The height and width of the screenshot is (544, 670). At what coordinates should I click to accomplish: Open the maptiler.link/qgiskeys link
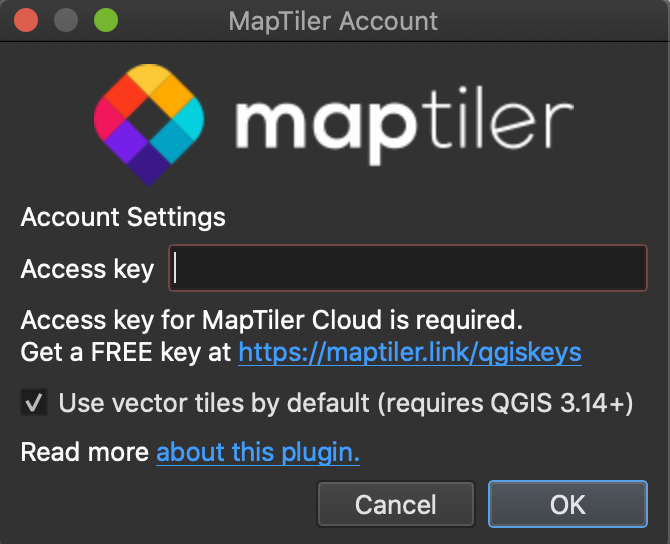coord(410,353)
